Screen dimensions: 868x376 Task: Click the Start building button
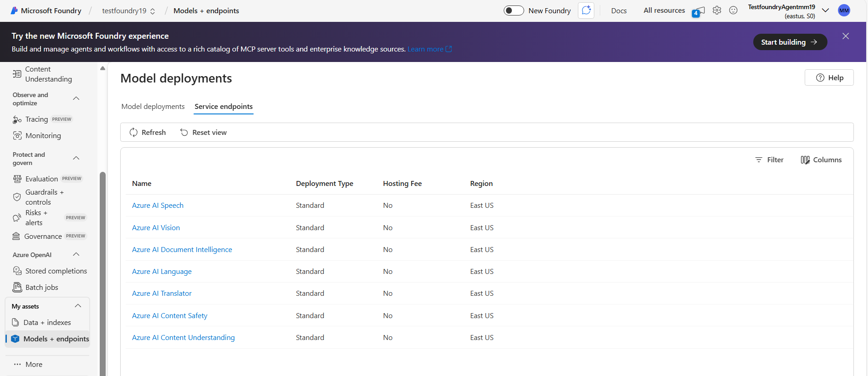click(790, 42)
